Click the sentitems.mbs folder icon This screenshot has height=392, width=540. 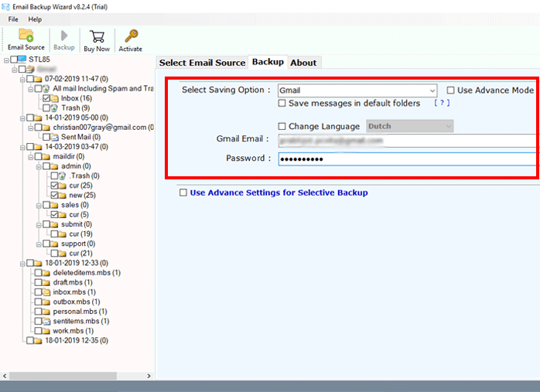[x=46, y=322]
